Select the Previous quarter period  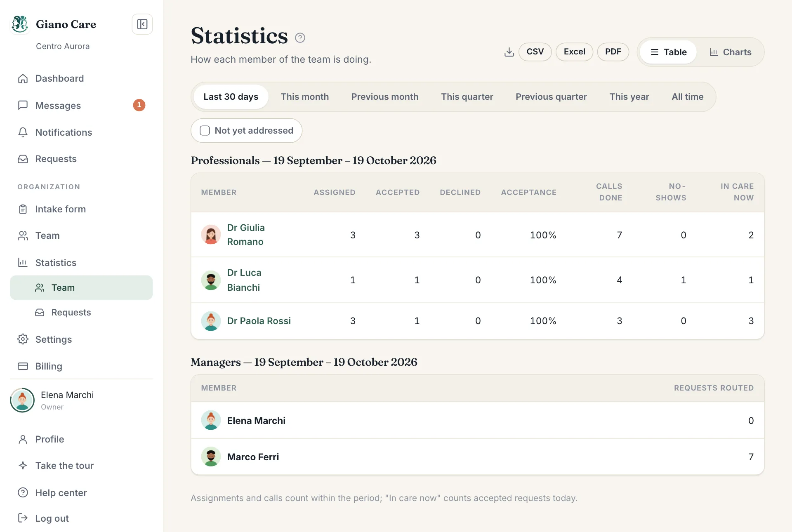551,97
